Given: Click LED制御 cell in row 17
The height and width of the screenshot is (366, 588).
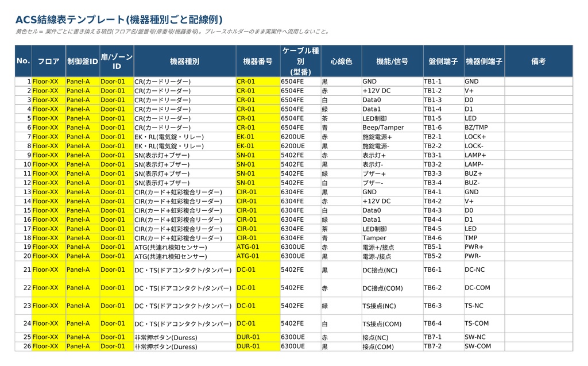Looking at the screenshot, I should tap(392, 229).
